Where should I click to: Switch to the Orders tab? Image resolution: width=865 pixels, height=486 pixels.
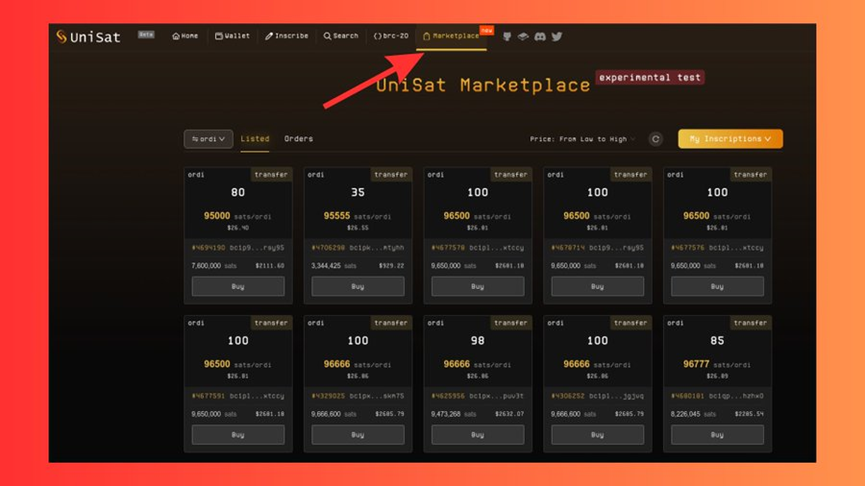(298, 139)
